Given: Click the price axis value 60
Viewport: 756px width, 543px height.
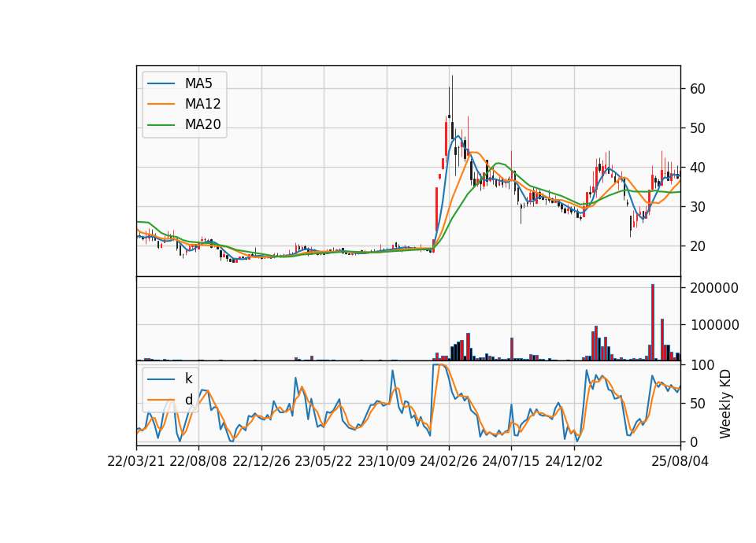Looking at the screenshot, I should click(x=698, y=89).
